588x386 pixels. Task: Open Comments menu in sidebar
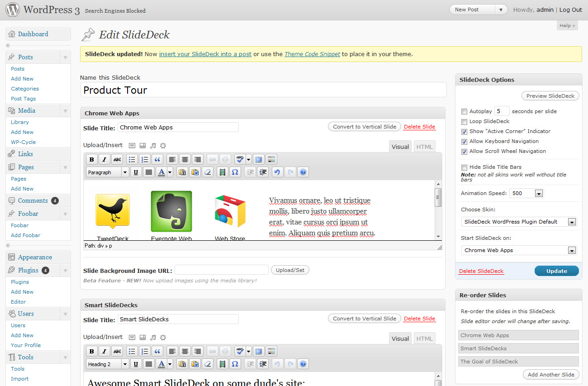click(33, 200)
